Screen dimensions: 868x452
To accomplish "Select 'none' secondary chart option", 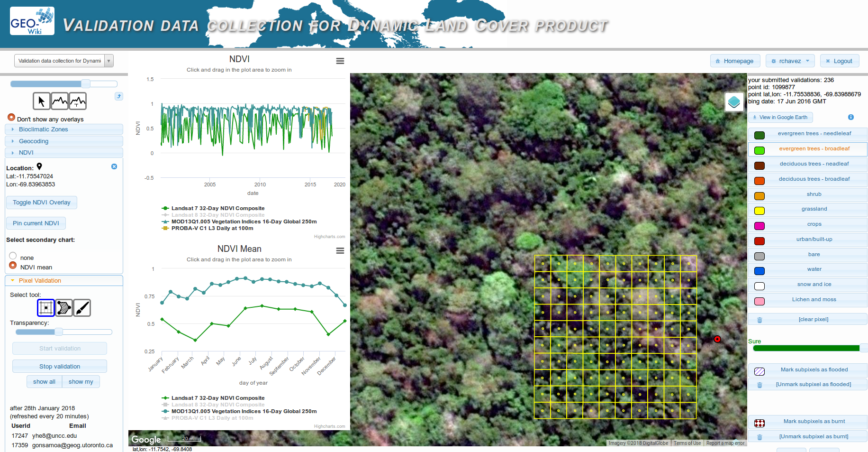I will pyautogui.click(x=13, y=256).
